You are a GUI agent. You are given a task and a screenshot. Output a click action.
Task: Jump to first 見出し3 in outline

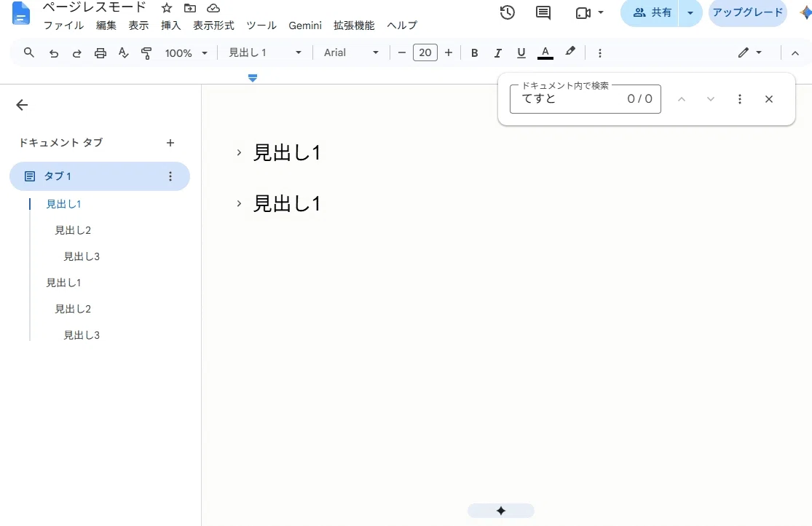pyautogui.click(x=82, y=256)
